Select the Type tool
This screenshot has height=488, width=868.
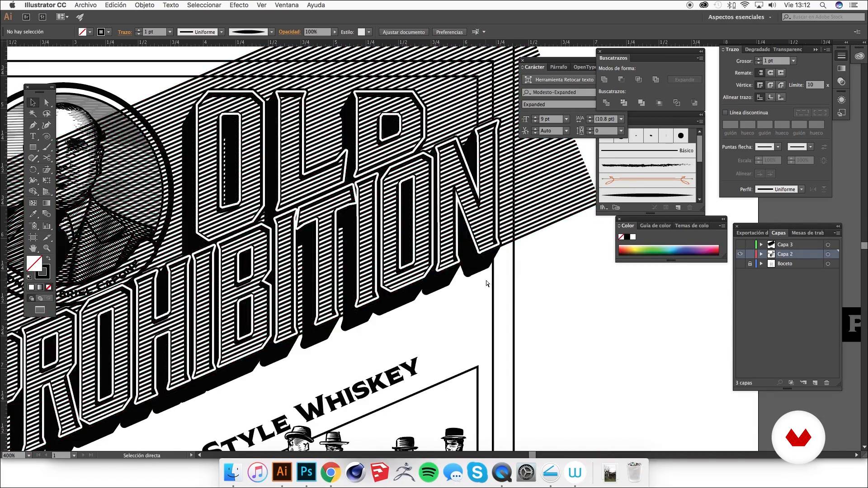(x=33, y=136)
